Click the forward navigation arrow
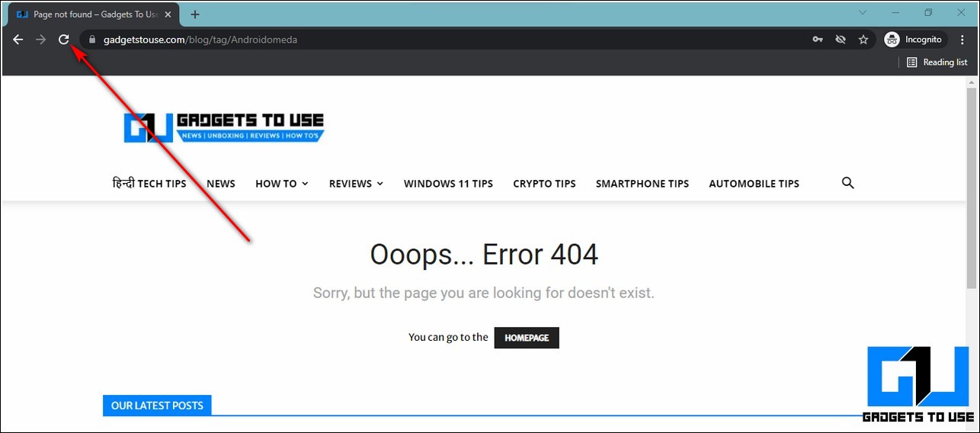The height and width of the screenshot is (433, 980). coord(41,40)
